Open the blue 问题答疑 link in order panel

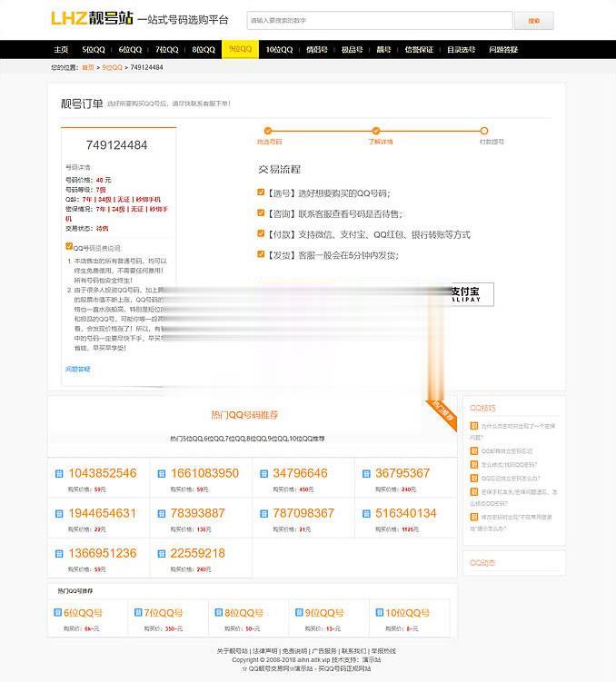[77, 369]
